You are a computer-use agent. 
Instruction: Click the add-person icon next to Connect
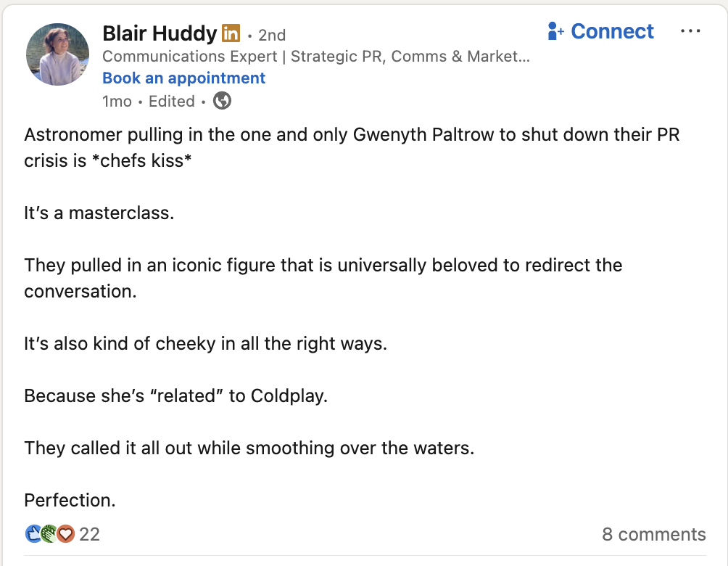tap(555, 32)
